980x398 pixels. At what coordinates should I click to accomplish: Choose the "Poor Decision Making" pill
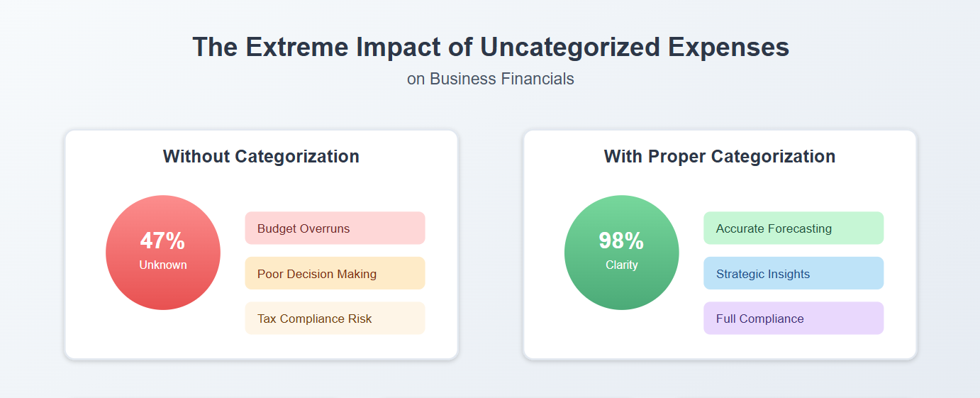[335, 274]
